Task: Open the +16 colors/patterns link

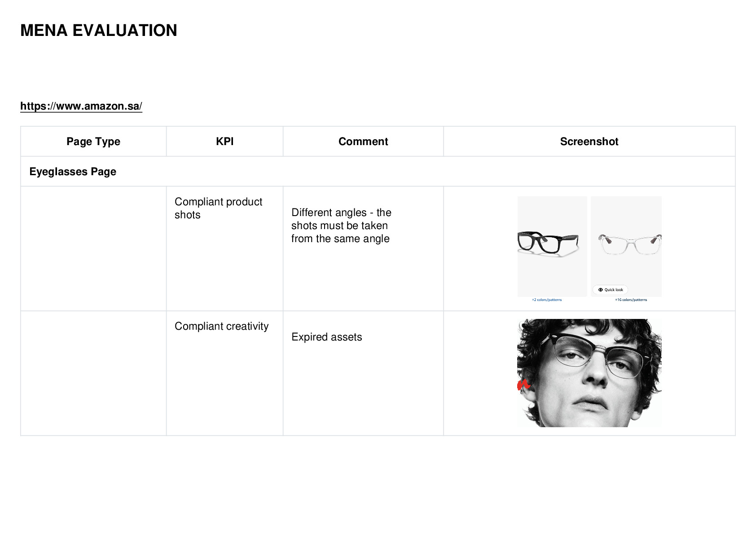Action: point(631,300)
